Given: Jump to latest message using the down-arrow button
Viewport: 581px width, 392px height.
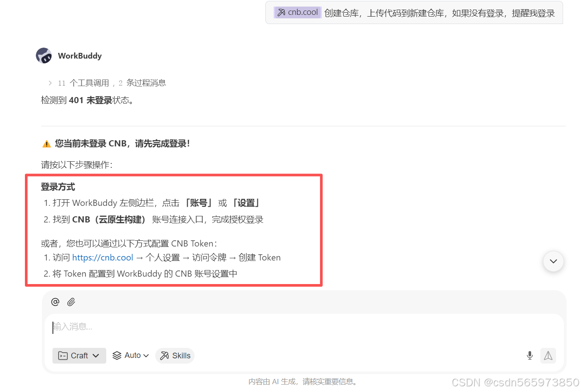Looking at the screenshot, I should pyautogui.click(x=553, y=261).
